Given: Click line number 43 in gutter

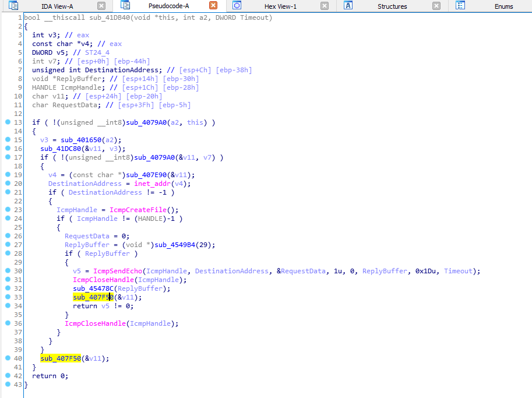Looking at the screenshot, I should point(18,385).
